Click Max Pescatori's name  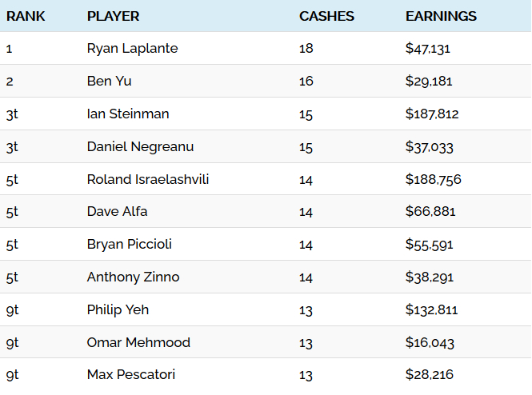131,375
